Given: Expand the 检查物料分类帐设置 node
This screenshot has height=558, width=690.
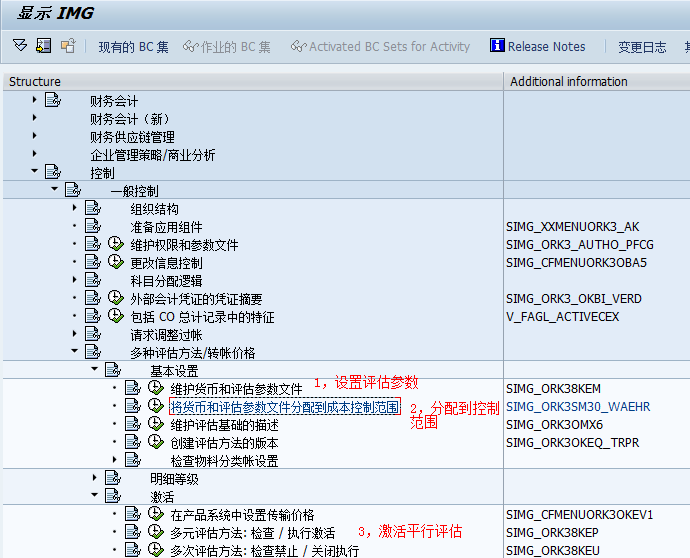Looking at the screenshot, I should (114, 460).
